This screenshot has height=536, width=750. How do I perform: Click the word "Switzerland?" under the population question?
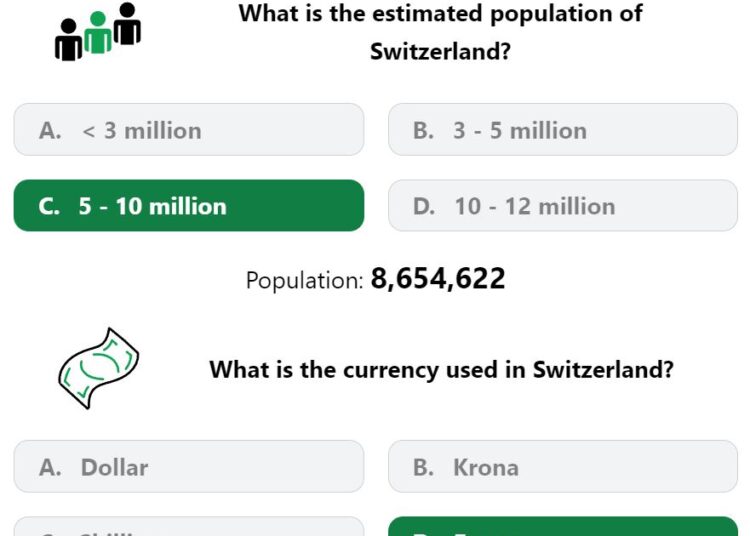click(x=441, y=51)
